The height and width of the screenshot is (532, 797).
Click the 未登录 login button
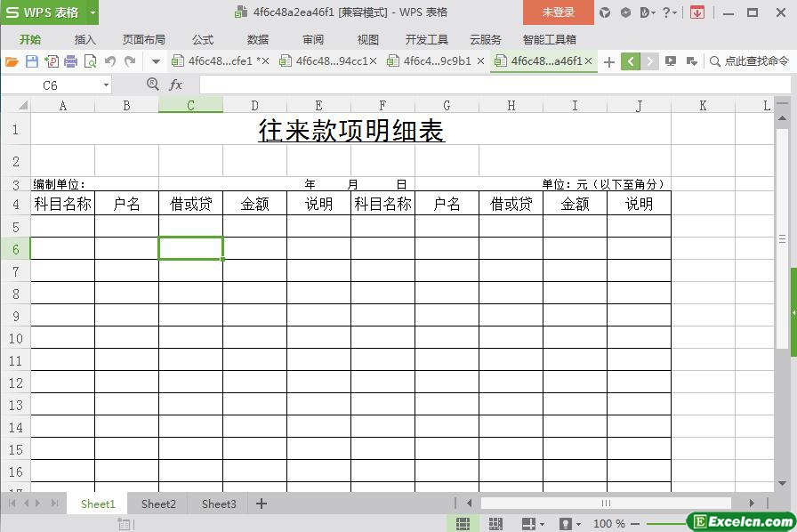pos(558,12)
